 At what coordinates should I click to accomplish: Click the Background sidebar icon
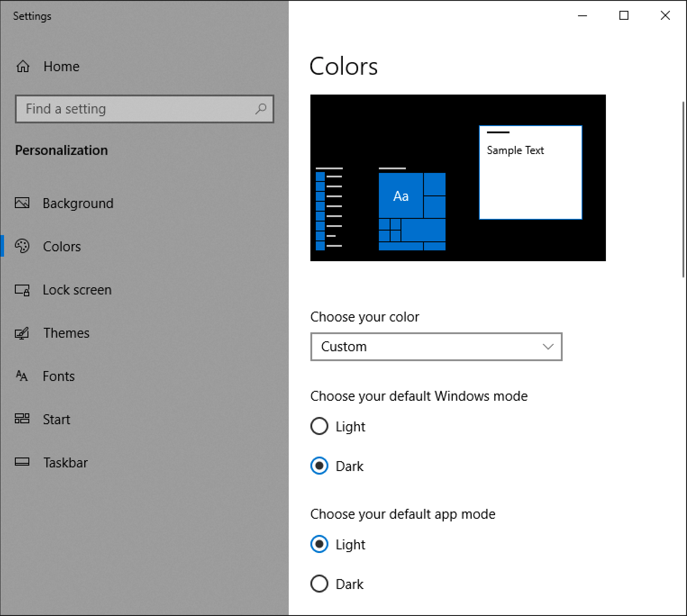tap(22, 203)
